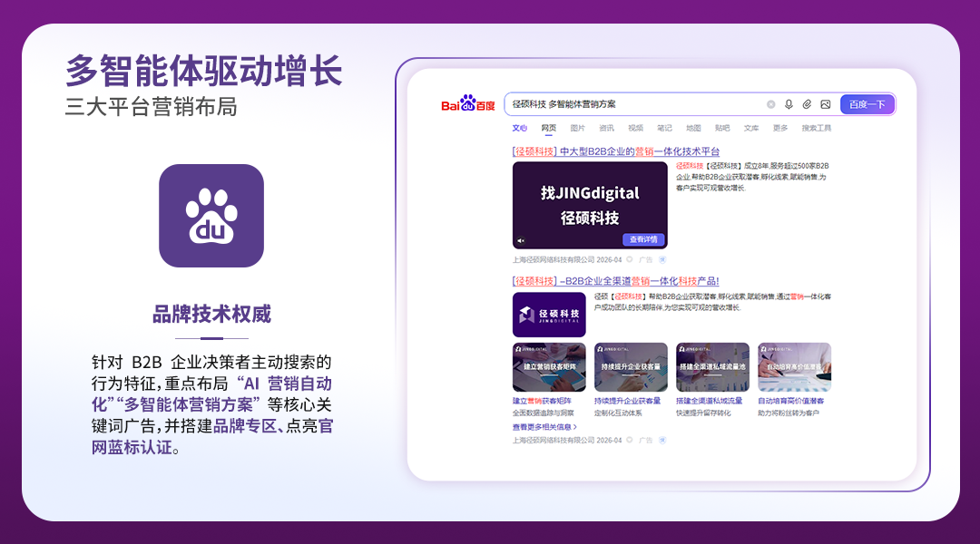Open the 搭建全渠道私域流量池 image card
Viewport: 980px width, 544px height.
click(x=712, y=367)
